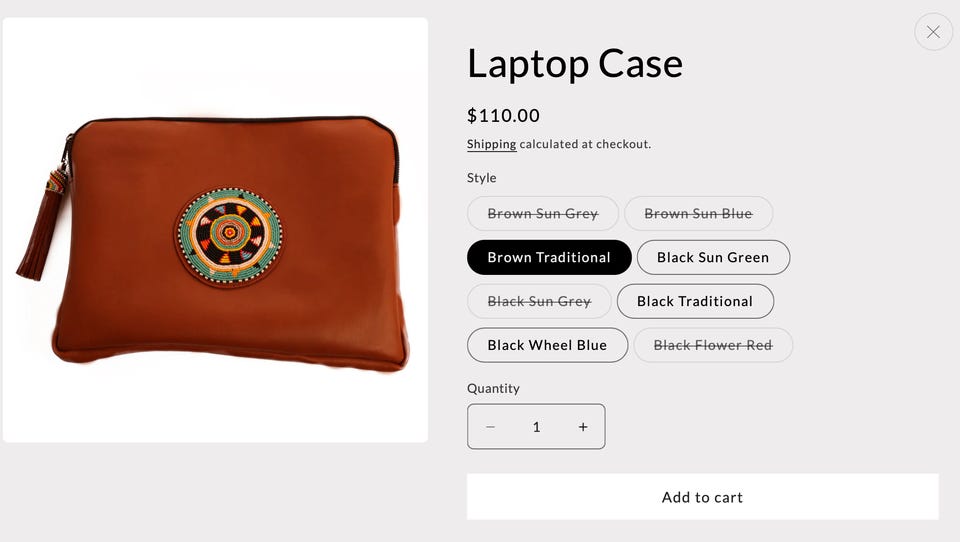Pick the Black Wheel Blue style
960x542 pixels.
(547, 345)
